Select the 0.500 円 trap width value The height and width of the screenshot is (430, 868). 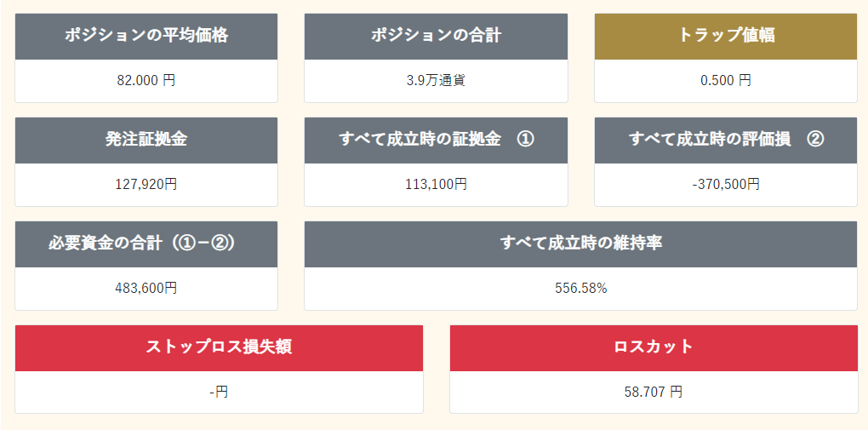[x=726, y=81]
